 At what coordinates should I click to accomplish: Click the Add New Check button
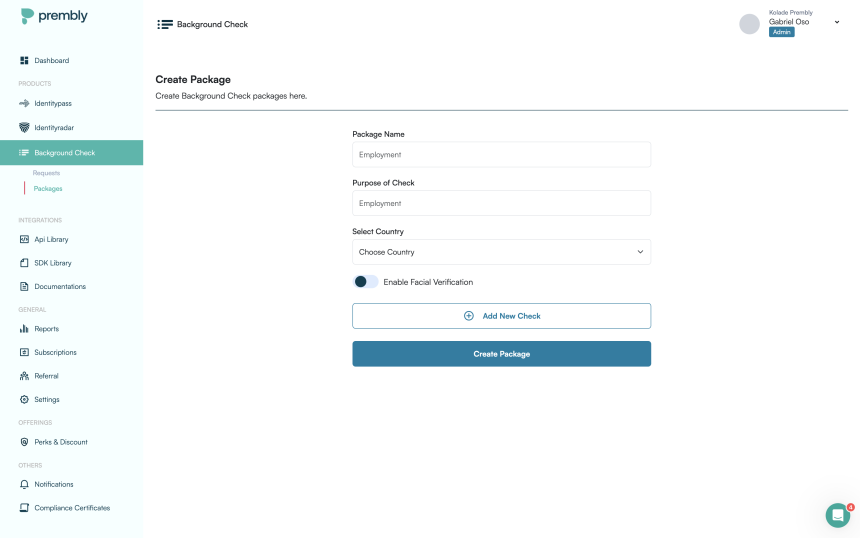501,316
